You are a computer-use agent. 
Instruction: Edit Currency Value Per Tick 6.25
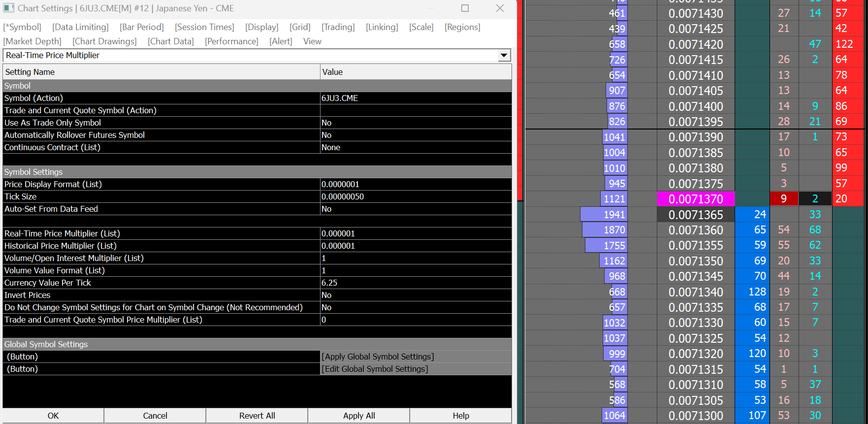416,283
